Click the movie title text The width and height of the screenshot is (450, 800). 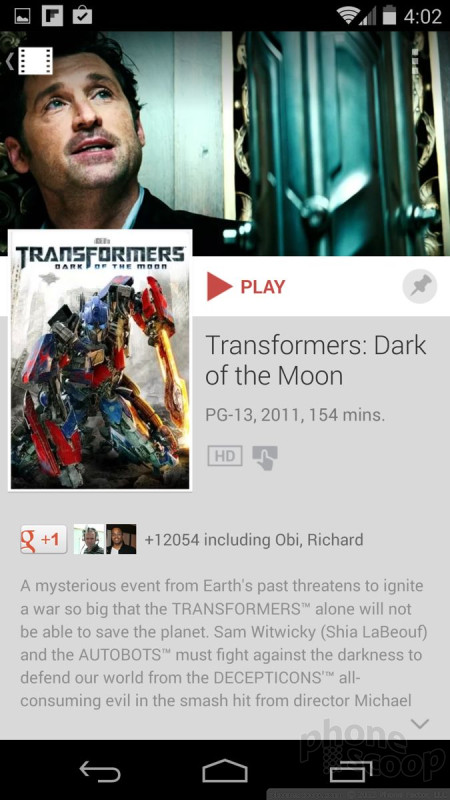(x=315, y=360)
